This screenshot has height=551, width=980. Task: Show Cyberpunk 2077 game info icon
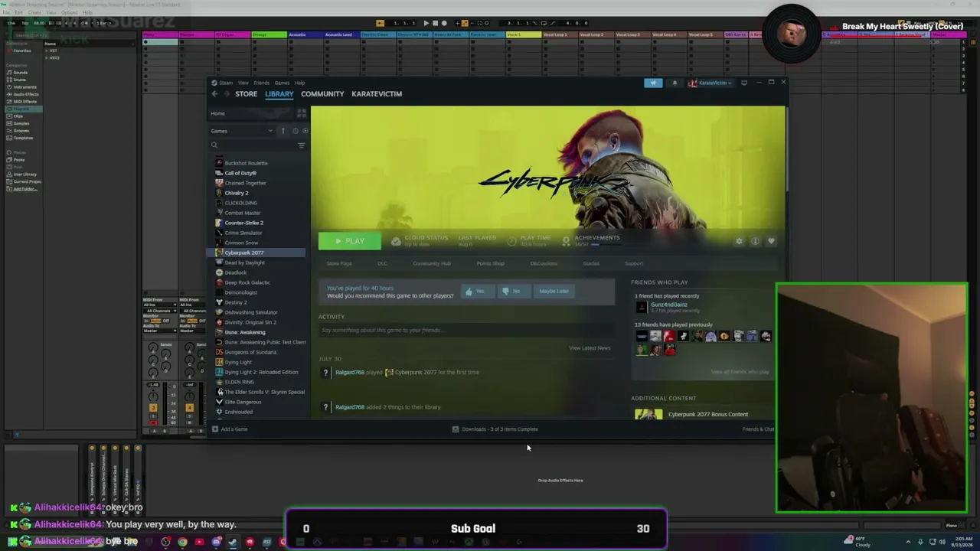(755, 241)
